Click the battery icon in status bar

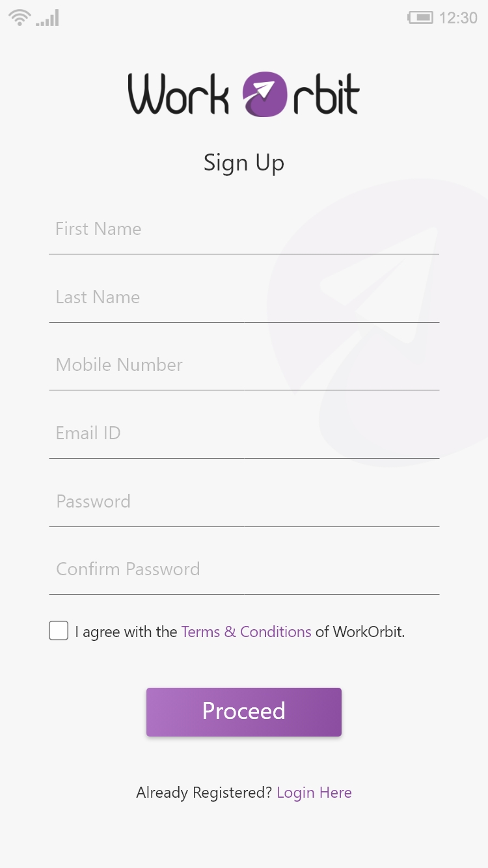coord(420,18)
